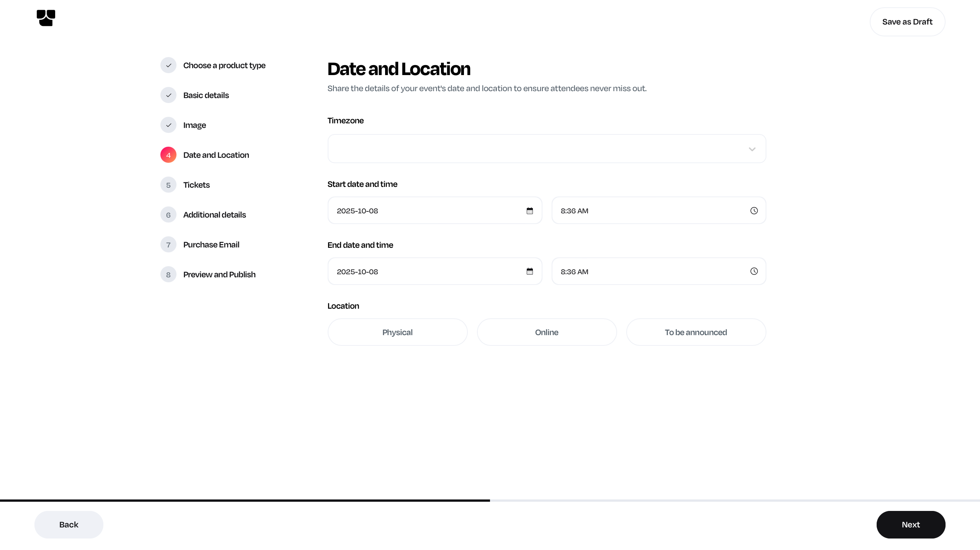Open end date calendar picker icon
The width and height of the screenshot is (980, 550).
tap(529, 272)
